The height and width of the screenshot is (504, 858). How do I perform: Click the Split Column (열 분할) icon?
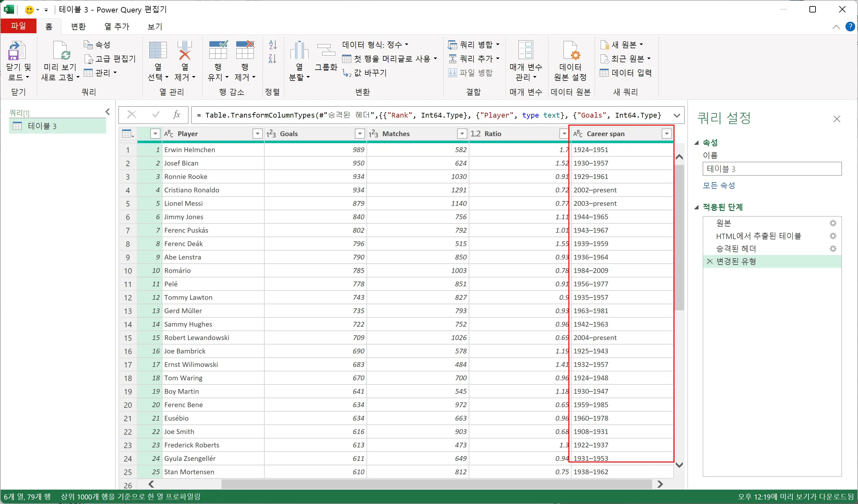[x=299, y=51]
